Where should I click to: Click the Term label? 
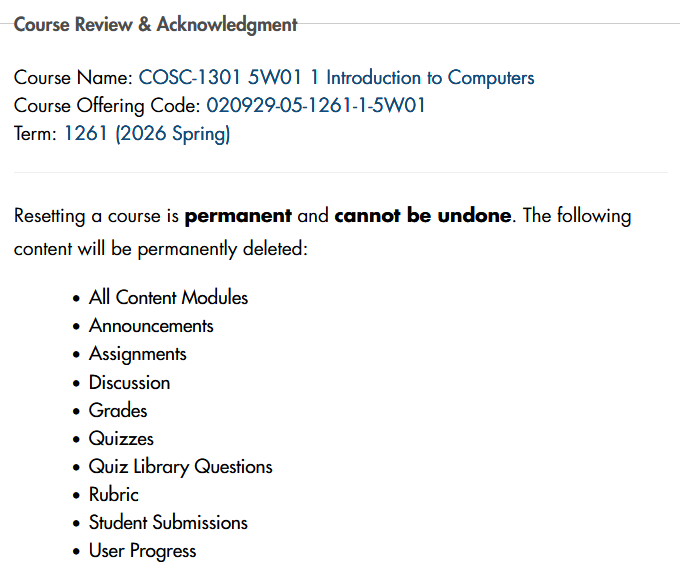35,134
